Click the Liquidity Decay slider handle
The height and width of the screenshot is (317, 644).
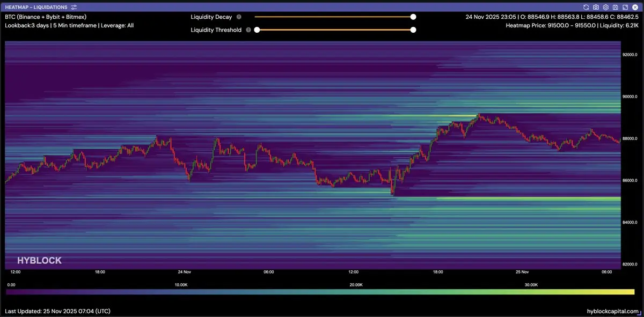click(x=413, y=17)
